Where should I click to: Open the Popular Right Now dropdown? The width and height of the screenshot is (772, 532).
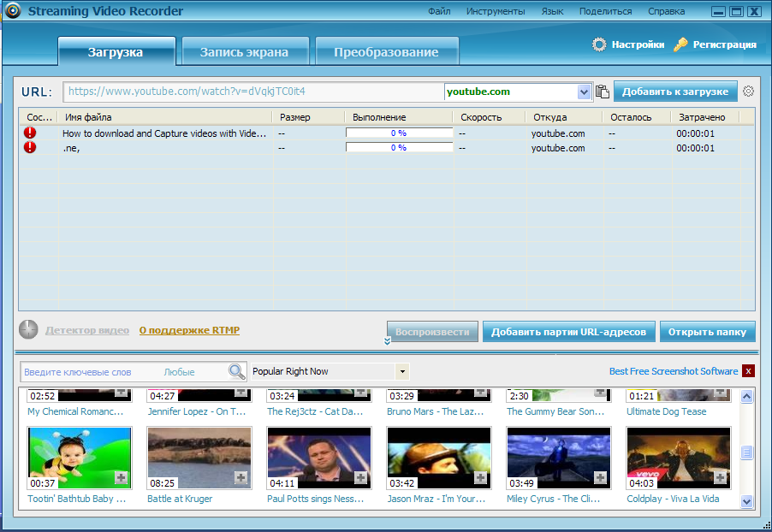[402, 372]
